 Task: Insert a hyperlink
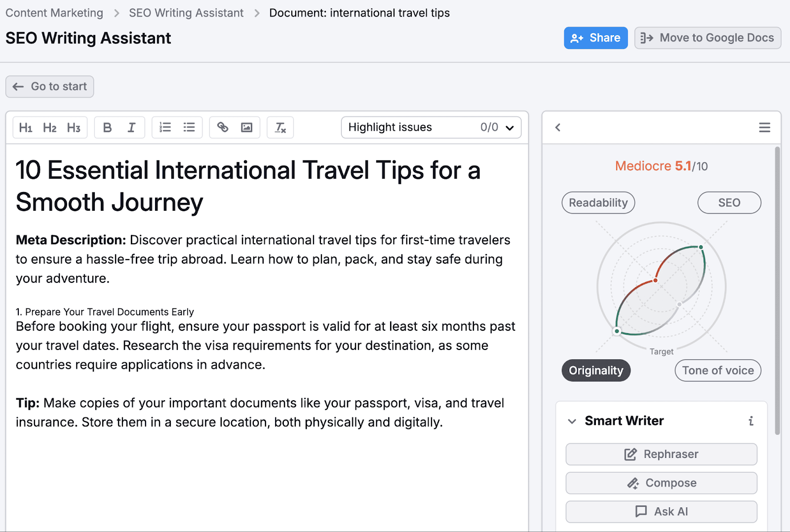[223, 128]
